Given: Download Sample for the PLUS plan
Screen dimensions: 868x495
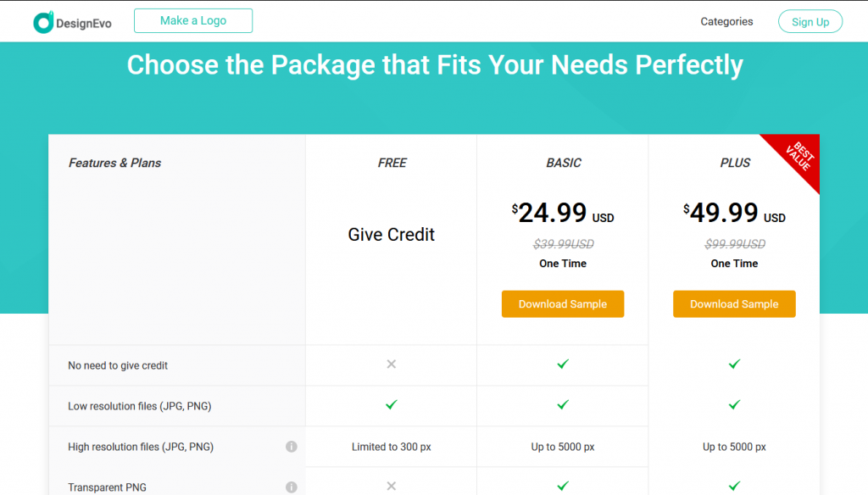Looking at the screenshot, I should click(x=735, y=304).
